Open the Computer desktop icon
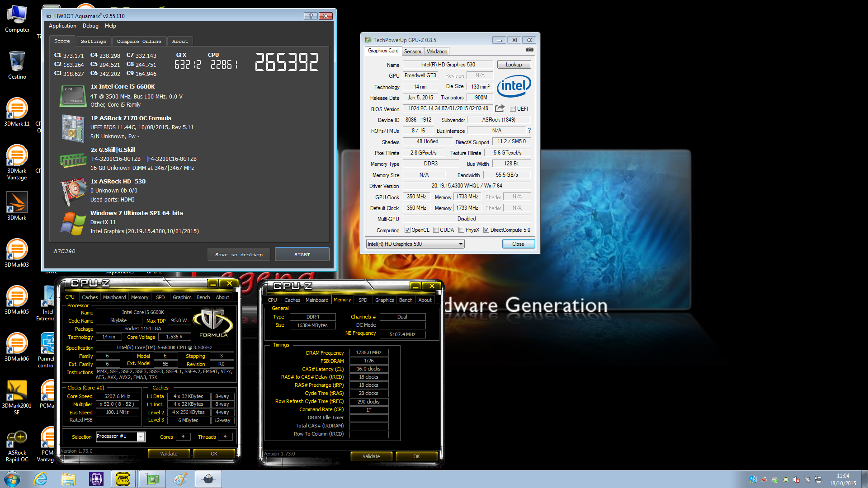Viewport: 868px width, 488px height. point(17,19)
